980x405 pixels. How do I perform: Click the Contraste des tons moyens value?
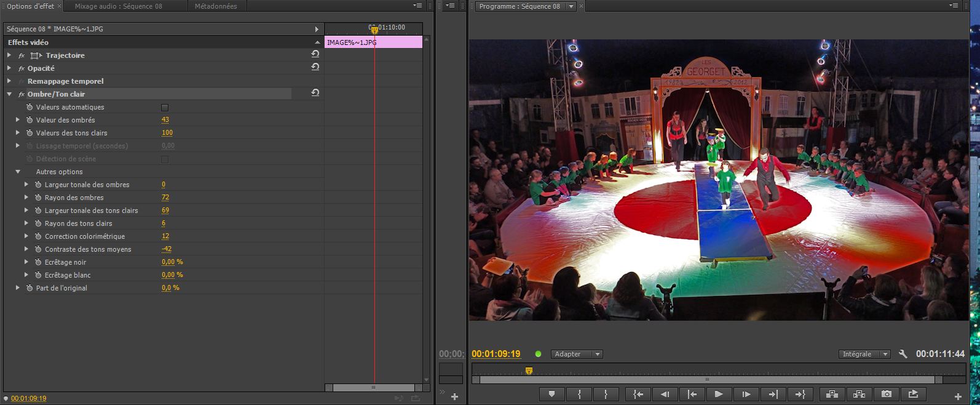pos(167,249)
